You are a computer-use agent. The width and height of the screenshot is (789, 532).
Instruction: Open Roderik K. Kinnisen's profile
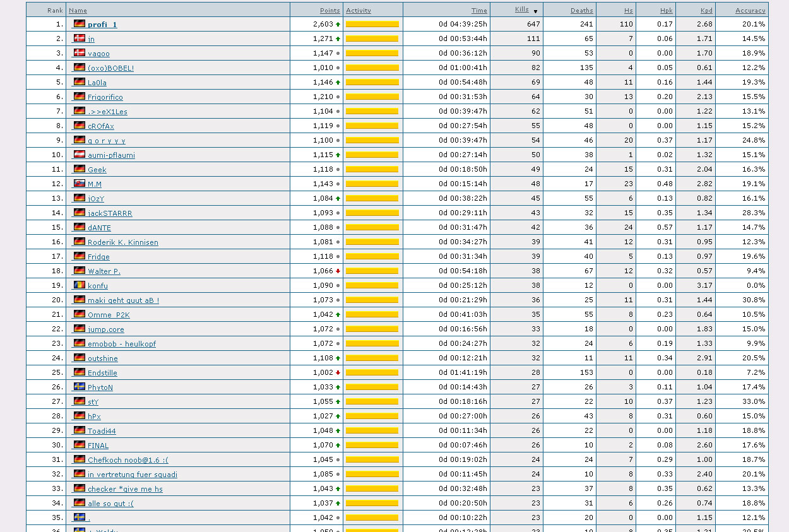click(x=122, y=242)
